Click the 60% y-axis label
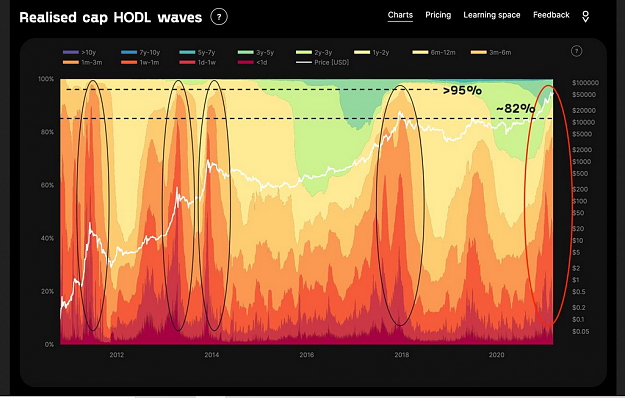 pos(47,185)
